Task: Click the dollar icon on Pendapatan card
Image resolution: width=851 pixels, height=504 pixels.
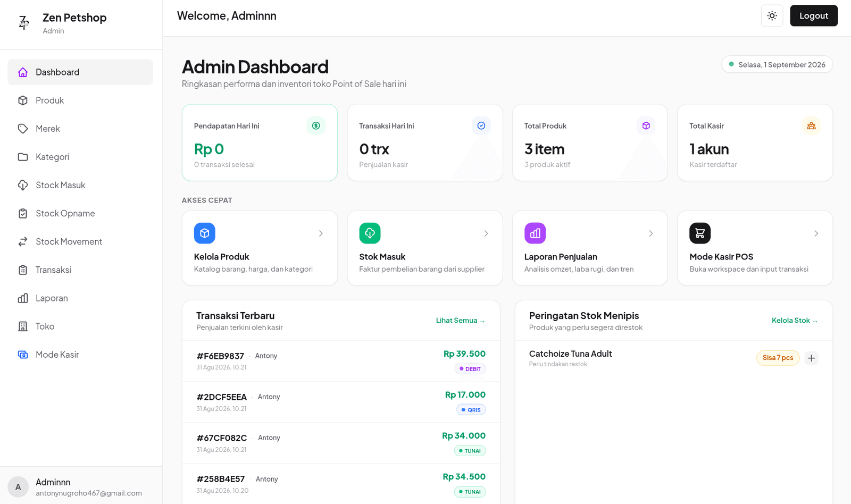Action: 316,125
